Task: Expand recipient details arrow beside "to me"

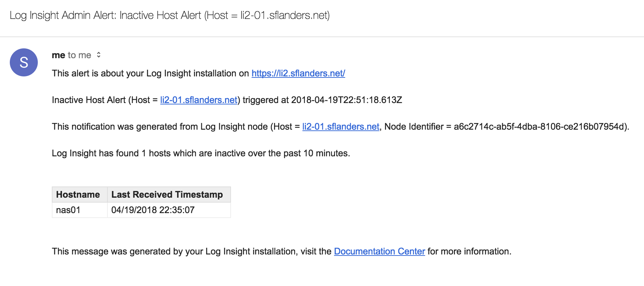Action: [x=99, y=55]
